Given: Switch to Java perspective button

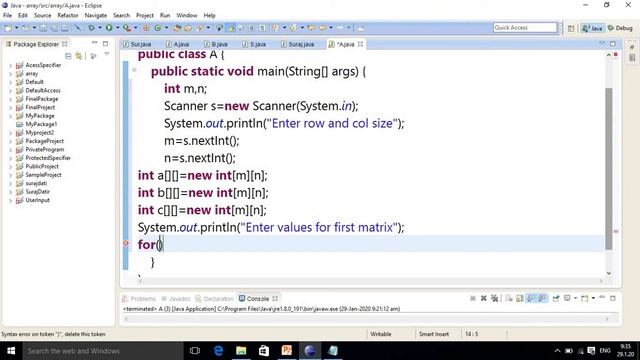Looking at the screenshot, I should point(593,28).
